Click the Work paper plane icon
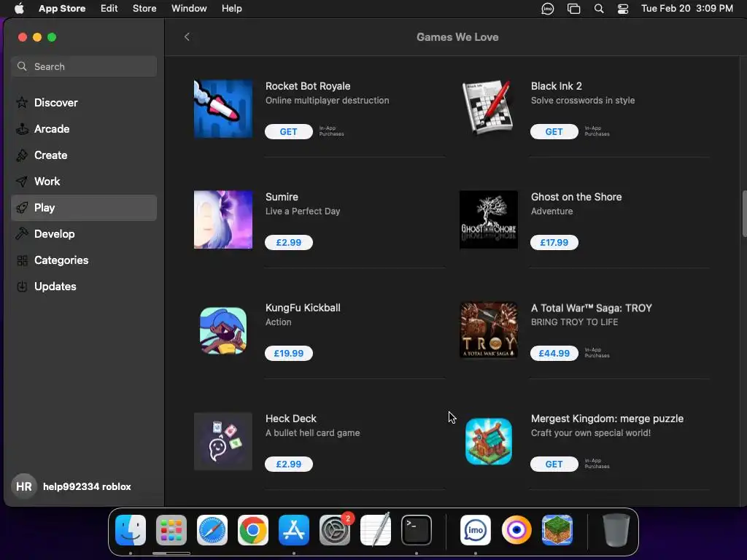This screenshot has width=747, height=560. (x=22, y=181)
